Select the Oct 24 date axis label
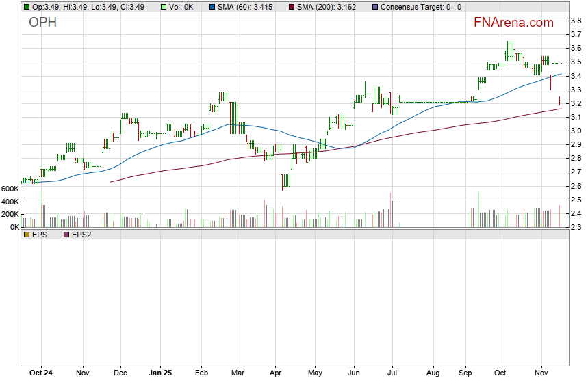This screenshot has height=387, width=588. point(42,374)
